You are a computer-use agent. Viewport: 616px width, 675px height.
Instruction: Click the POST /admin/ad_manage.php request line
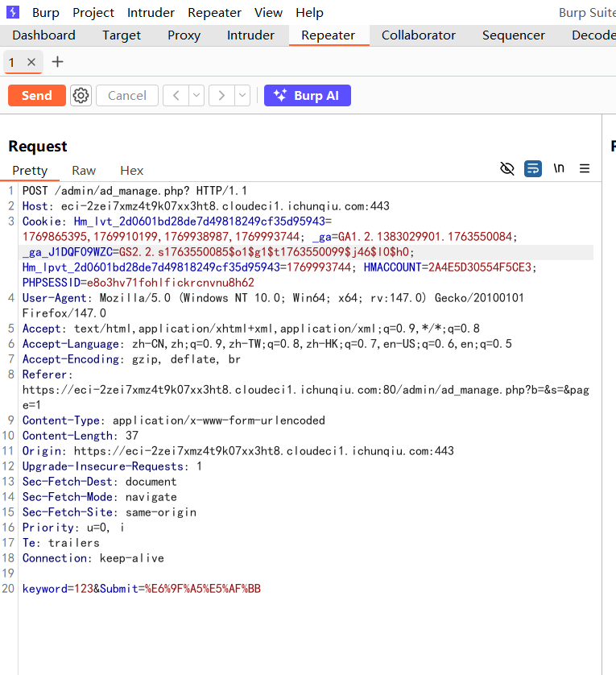[134, 191]
